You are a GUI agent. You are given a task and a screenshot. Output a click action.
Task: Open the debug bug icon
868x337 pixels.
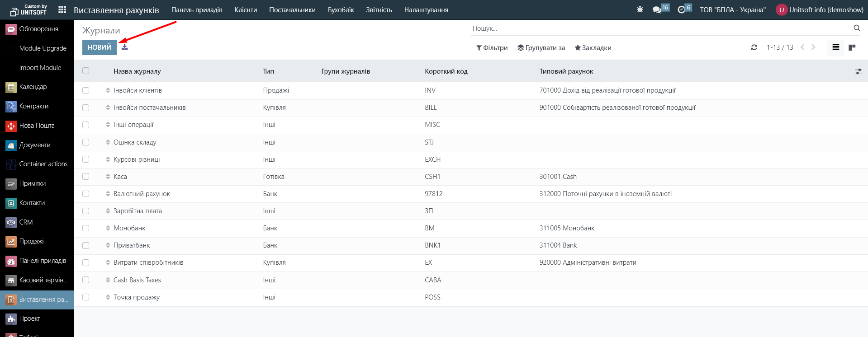pyautogui.click(x=640, y=9)
